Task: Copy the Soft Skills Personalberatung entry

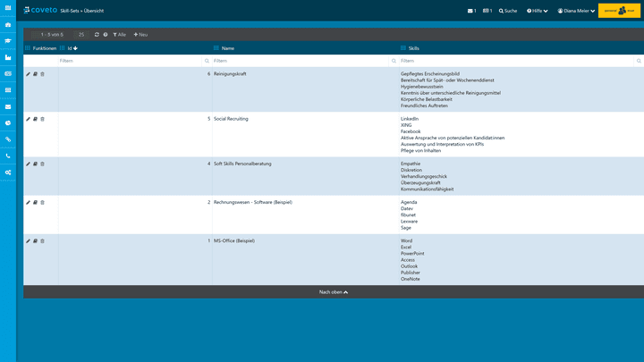Action: [x=35, y=164]
